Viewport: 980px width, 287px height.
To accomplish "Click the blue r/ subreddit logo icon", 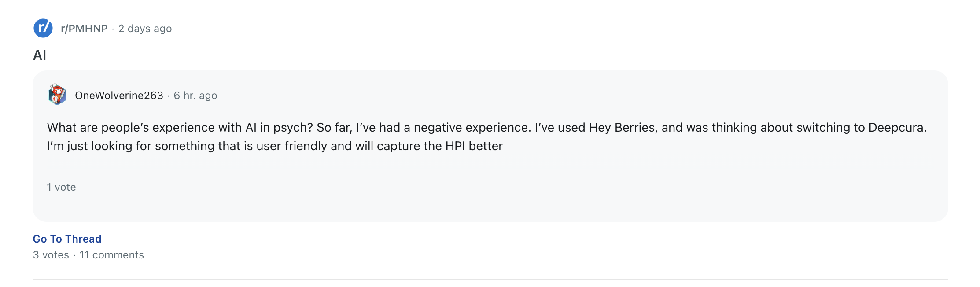I will click(x=42, y=28).
